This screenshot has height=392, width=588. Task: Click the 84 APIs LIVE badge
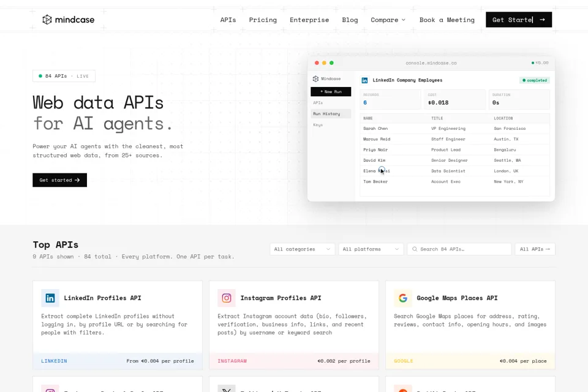[64, 76]
